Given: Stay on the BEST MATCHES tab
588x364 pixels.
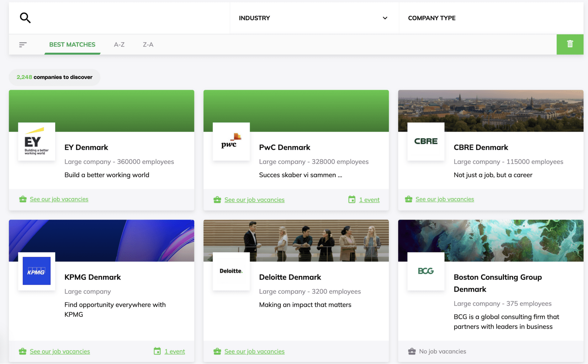Looking at the screenshot, I should 72,45.
